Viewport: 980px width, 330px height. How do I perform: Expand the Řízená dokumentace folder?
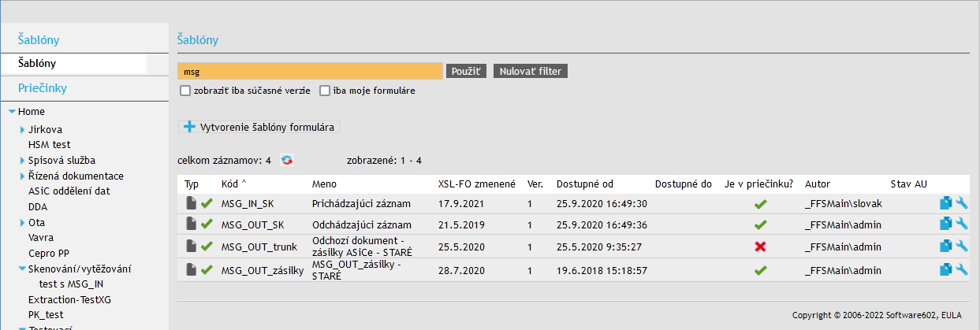[x=23, y=176]
